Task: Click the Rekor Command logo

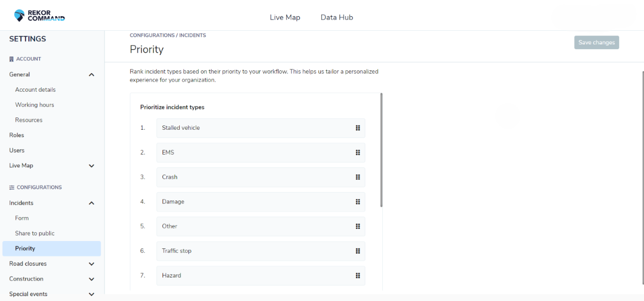Action: [40, 16]
